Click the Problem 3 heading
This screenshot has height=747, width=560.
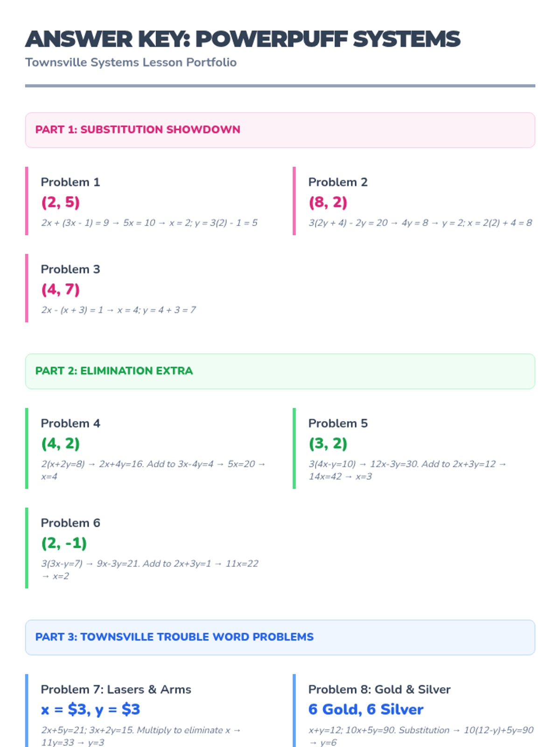pos(70,269)
